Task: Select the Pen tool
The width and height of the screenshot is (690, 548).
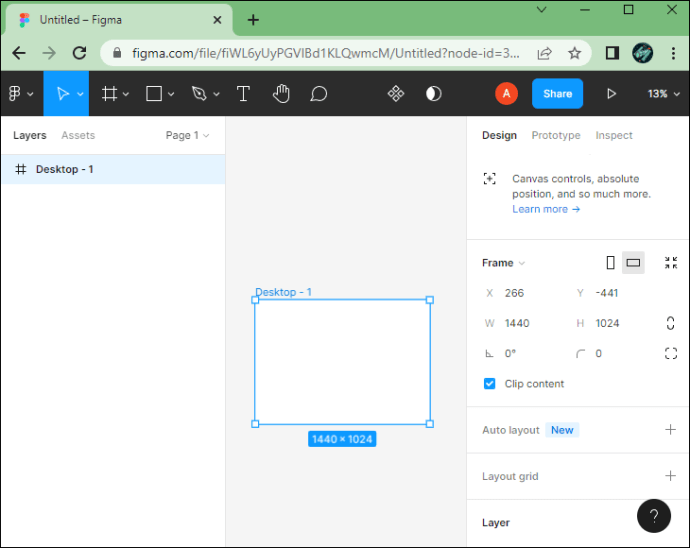Action: (199, 93)
